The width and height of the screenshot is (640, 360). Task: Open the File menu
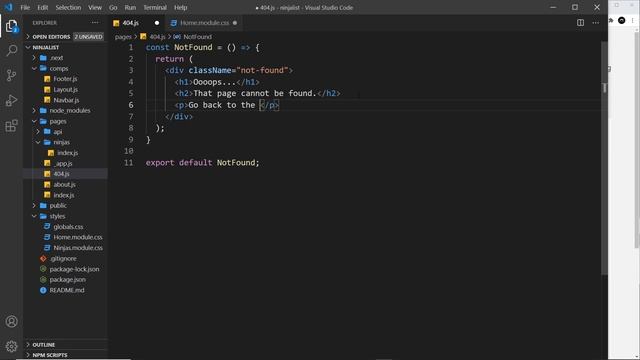(25, 7)
